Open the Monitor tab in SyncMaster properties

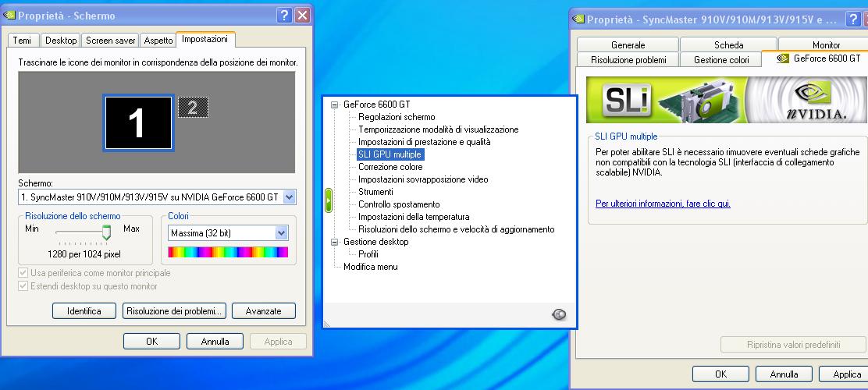click(825, 44)
